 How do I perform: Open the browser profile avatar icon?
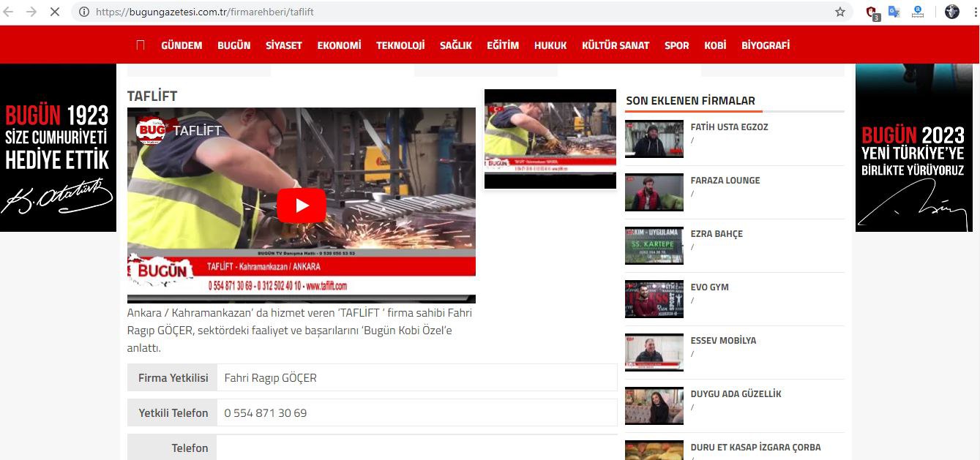coord(952,12)
